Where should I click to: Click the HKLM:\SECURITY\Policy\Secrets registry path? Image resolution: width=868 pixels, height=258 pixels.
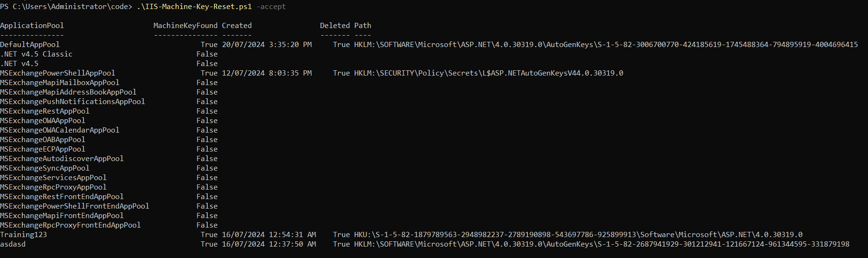point(489,73)
